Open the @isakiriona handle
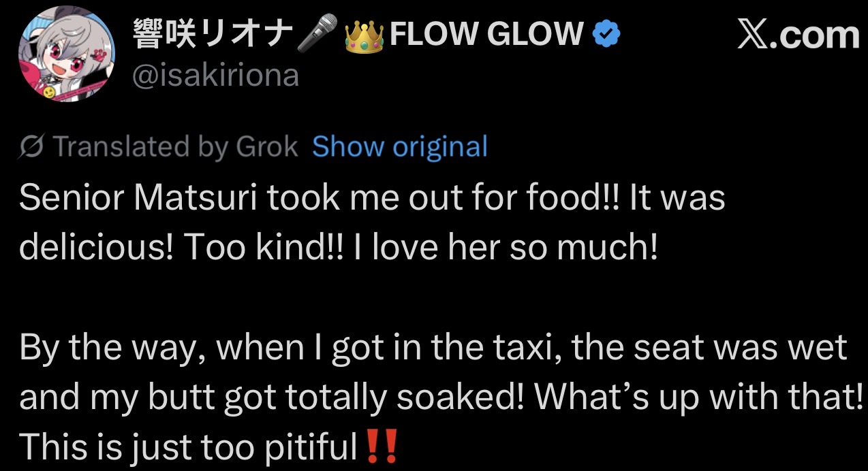868x471 pixels. point(214,75)
